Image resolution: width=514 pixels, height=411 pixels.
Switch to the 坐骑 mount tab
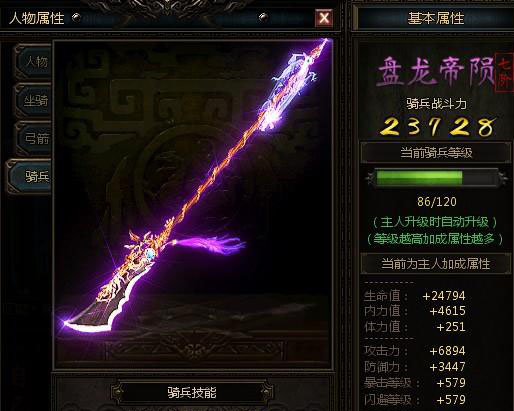coord(34,100)
